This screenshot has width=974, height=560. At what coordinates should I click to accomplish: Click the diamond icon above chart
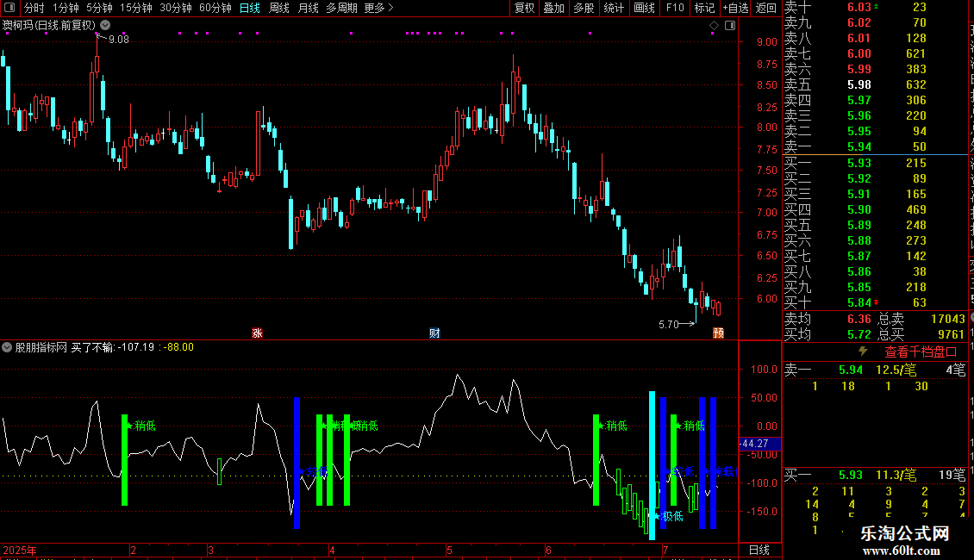click(x=714, y=26)
